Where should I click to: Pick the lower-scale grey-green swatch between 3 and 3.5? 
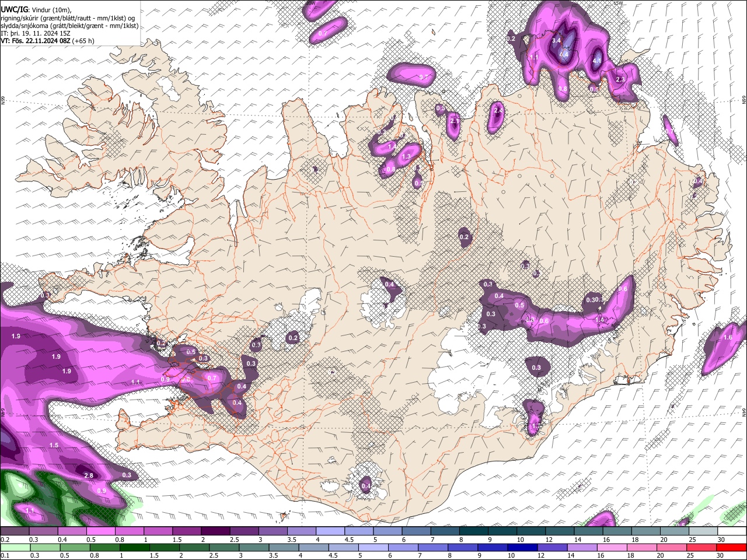pyautogui.click(x=254, y=547)
